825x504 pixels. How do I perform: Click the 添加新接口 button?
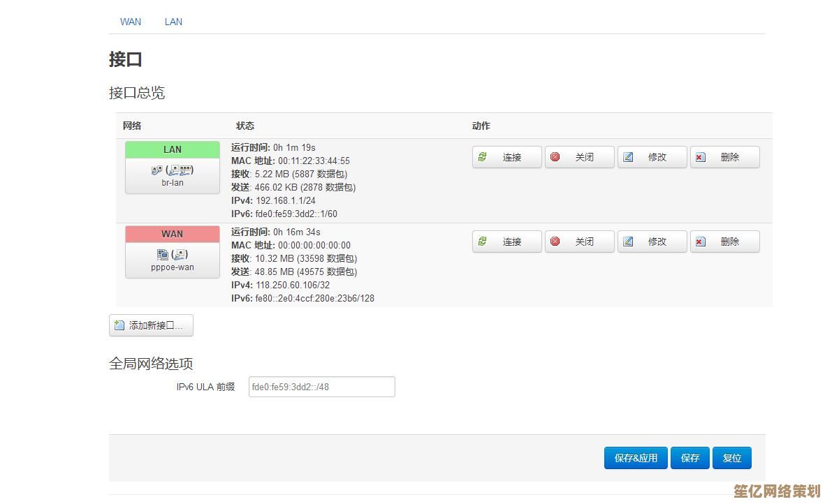pyautogui.click(x=151, y=325)
